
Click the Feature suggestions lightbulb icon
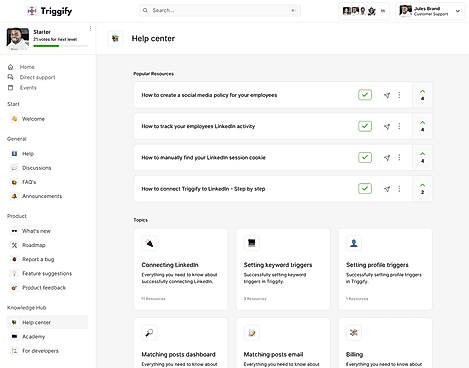pos(14,273)
